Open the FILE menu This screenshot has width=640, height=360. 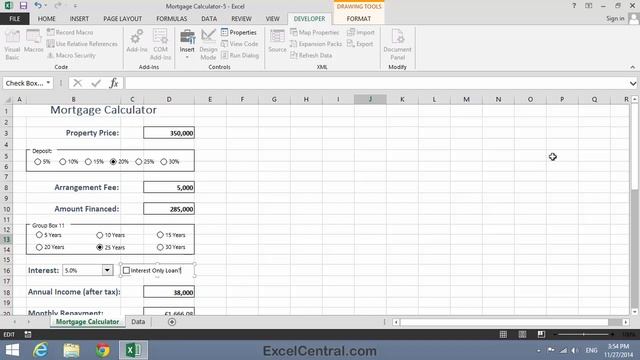click(15, 19)
